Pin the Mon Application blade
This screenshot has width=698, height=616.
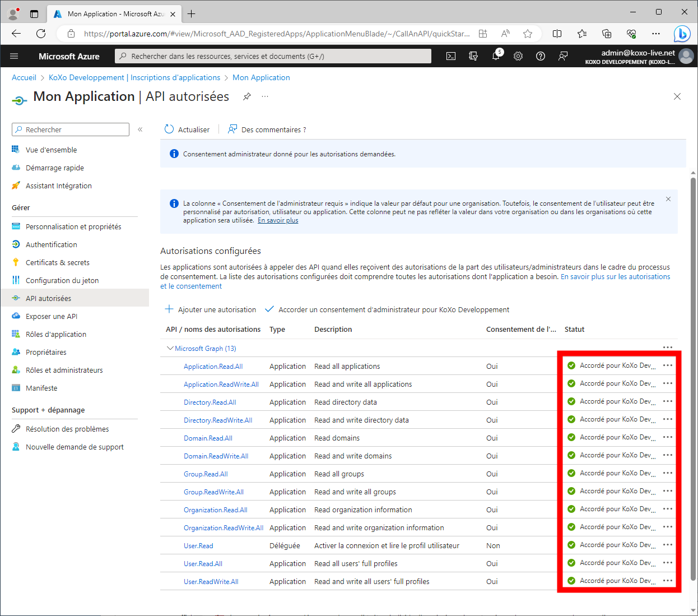pos(246,96)
